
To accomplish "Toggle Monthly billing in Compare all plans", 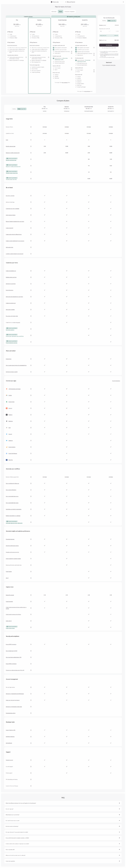I will 14,109.
